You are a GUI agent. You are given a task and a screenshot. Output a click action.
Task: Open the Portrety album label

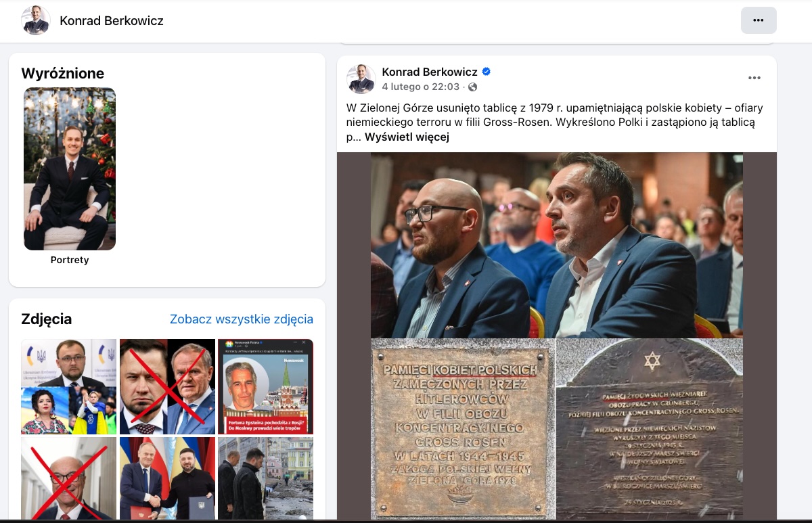tap(70, 260)
